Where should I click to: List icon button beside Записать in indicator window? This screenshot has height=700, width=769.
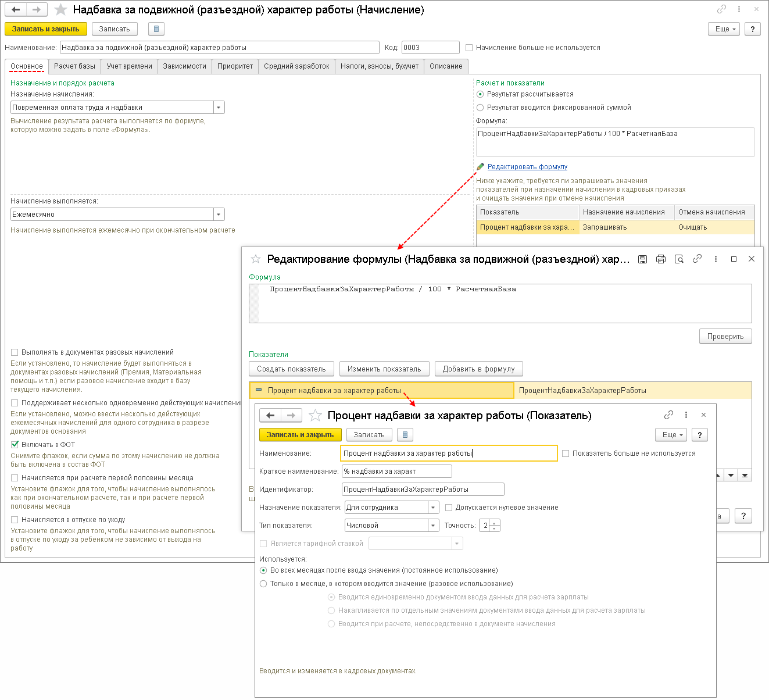click(405, 434)
